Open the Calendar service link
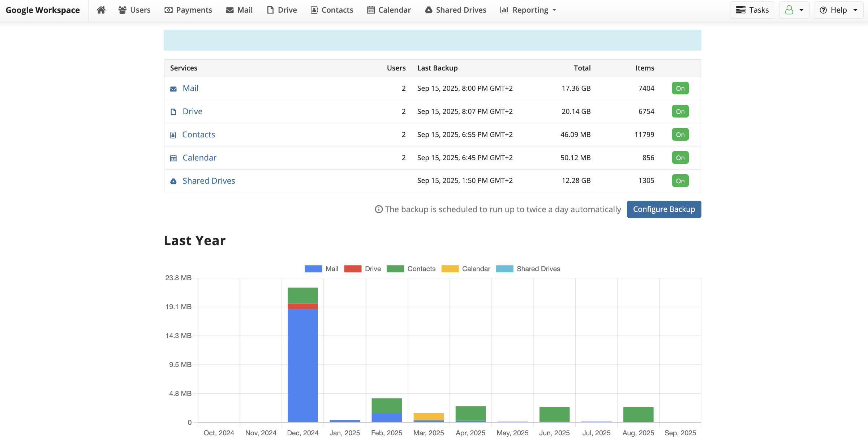868x444 pixels. pyautogui.click(x=199, y=158)
